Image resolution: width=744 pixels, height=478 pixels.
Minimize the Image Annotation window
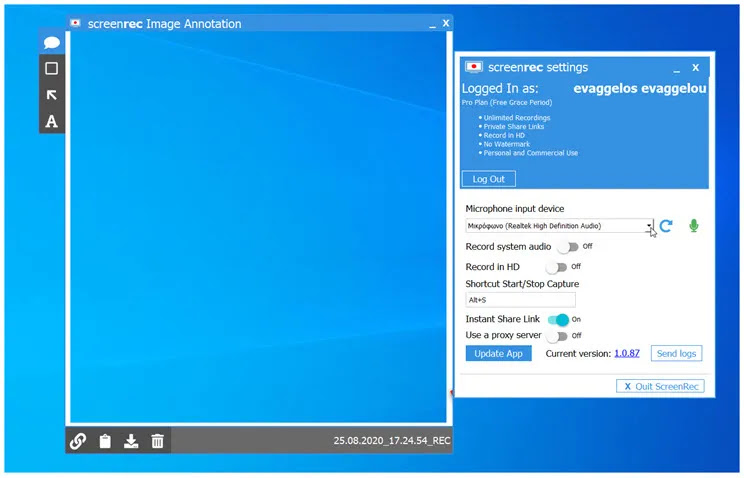pos(432,25)
